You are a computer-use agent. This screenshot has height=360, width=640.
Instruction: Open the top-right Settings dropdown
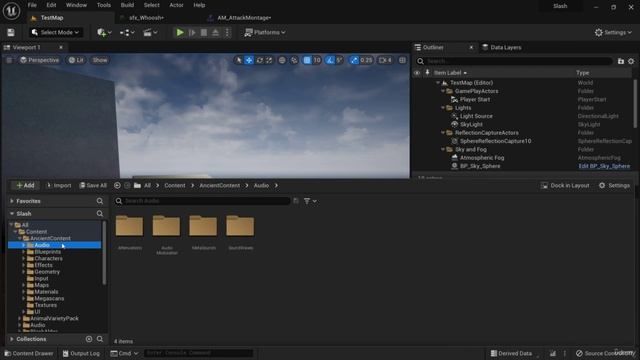pos(613,33)
